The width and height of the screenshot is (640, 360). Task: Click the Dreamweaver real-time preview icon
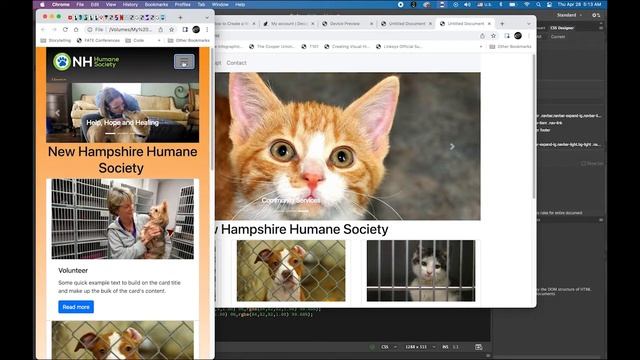point(478,347)
